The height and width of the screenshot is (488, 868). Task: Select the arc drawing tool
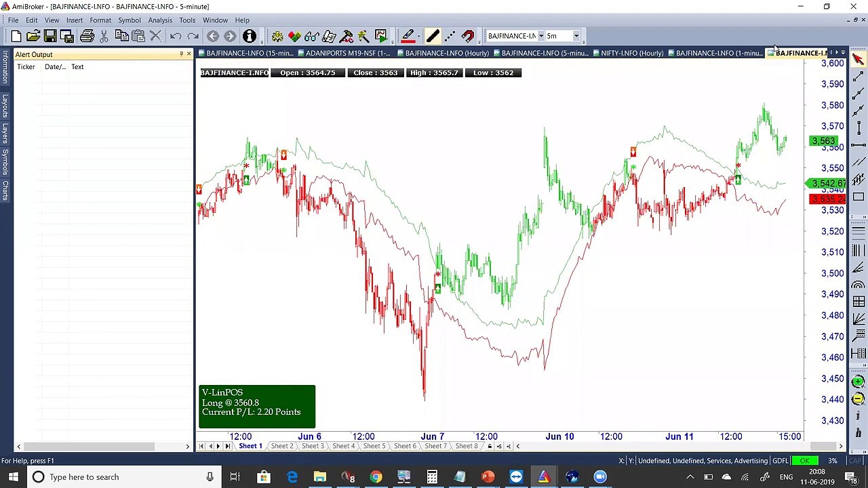pyautogui.click(x=859, y=284)
